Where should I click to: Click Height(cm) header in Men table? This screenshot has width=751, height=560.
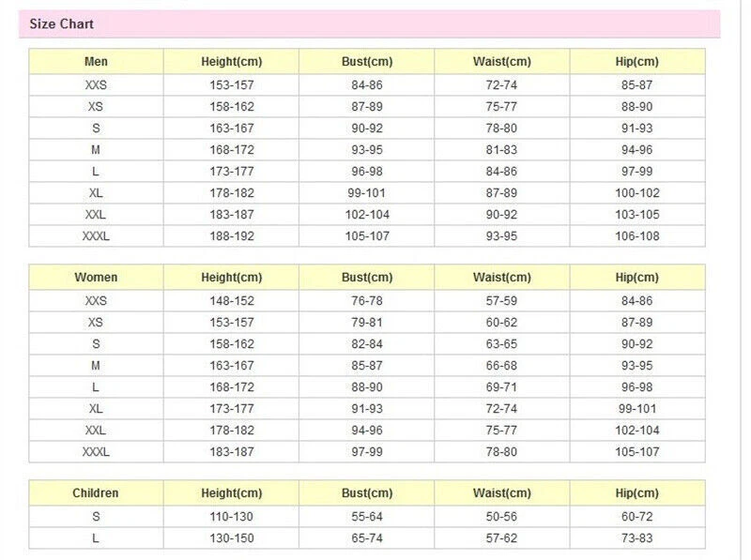coord(231,62)
